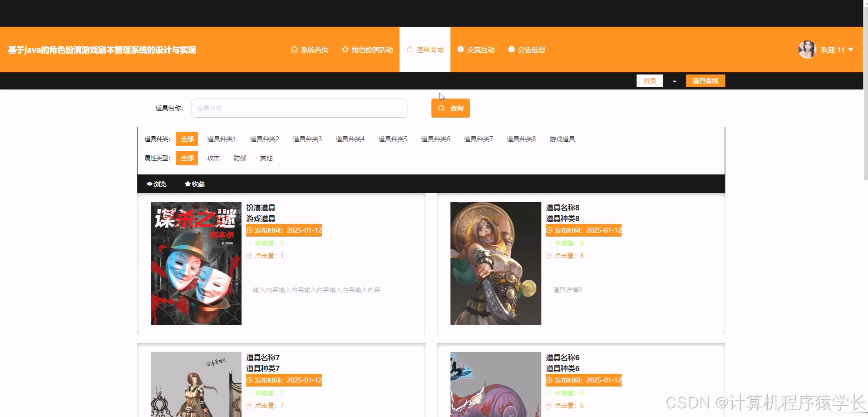This screenshot has height=417, width=868.
Task: Click the question icon beside 公告信息
Action: click(x=511, y=50)
